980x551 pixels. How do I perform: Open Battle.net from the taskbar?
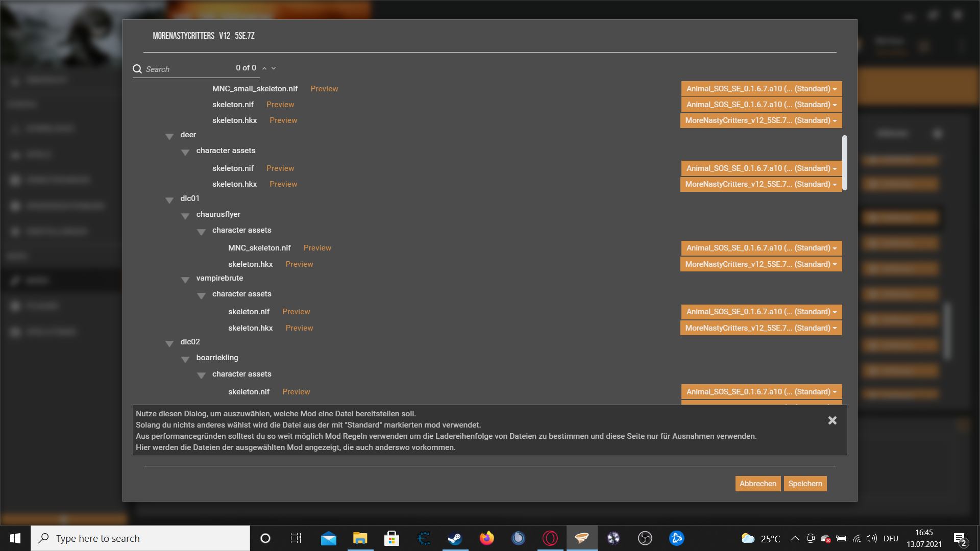click(x=677, y=538)
